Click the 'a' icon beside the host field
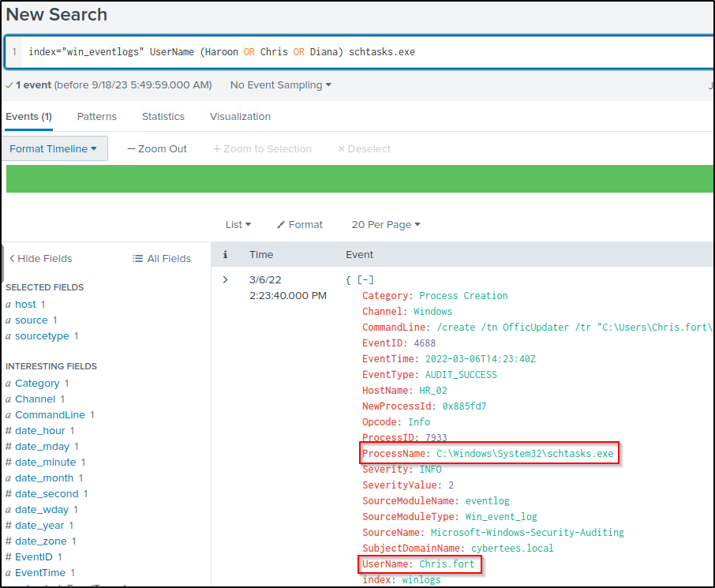Image resolution: width=715 pixels, height=588 pixels. pos(9,305)
